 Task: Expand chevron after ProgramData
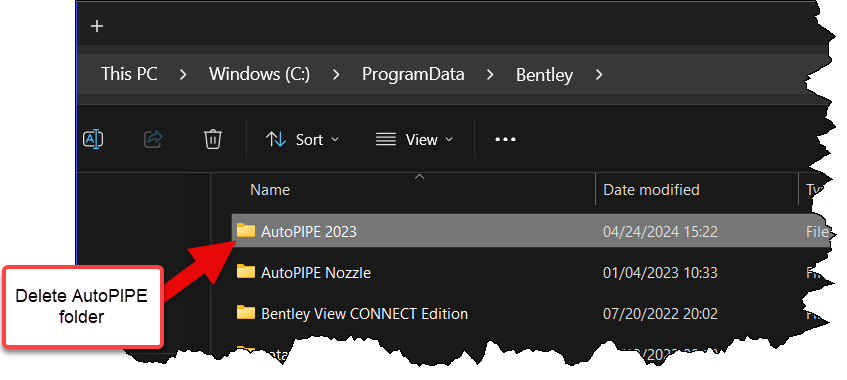pyautogui.click(x=490, y=75)
